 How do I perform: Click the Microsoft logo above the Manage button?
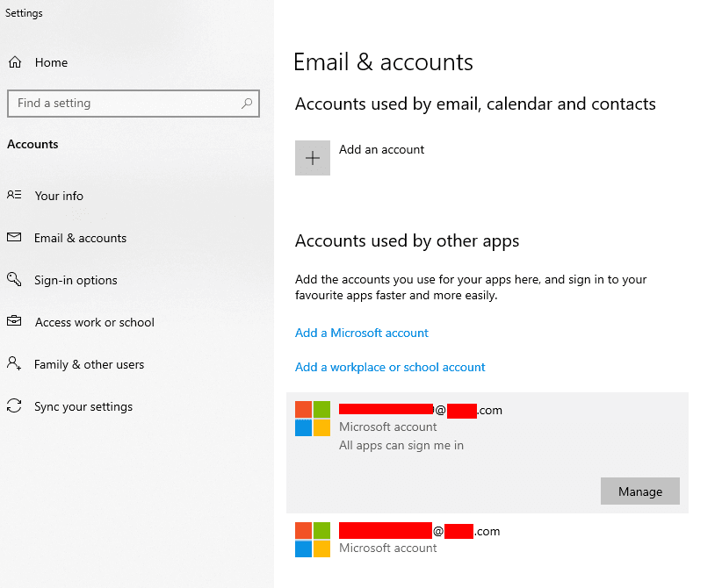313,419
